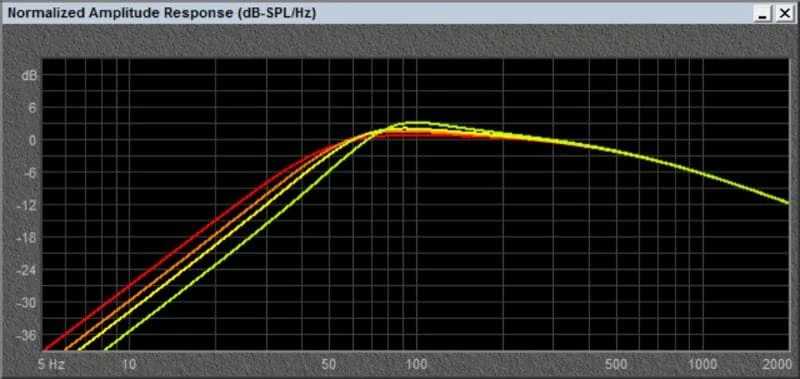Click the '-12' dB axis value
Viewport: 800px width, 379px height.
[x=27, y=206]
